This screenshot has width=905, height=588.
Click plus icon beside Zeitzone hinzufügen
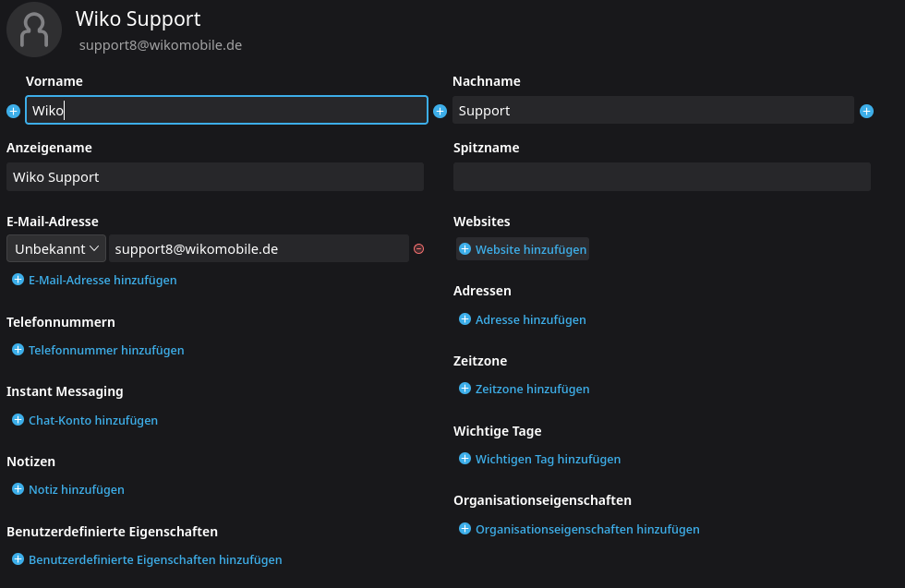click(x=465, y=389)
